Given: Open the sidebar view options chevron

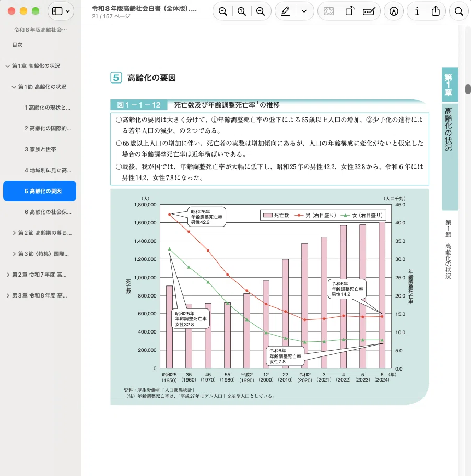Looking at the screenshot, I should [68, 11].
